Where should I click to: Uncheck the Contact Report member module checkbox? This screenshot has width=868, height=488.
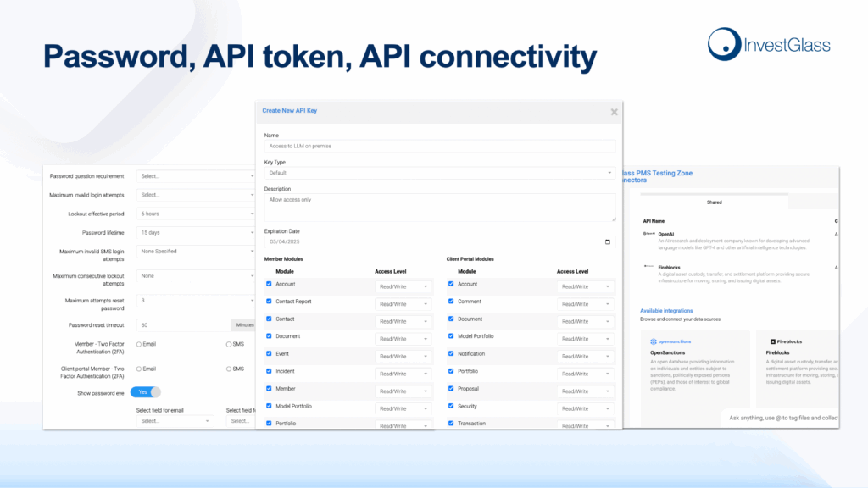point(270,302)
